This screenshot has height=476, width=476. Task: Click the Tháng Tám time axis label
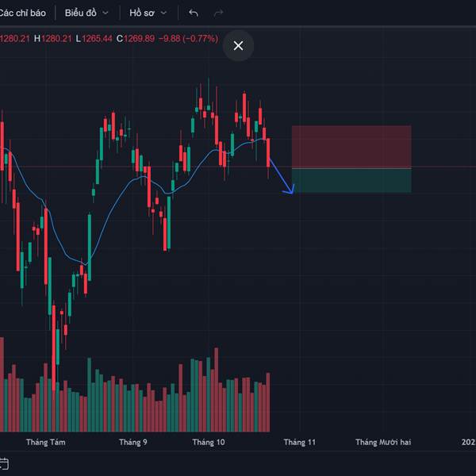pos(46,443)
